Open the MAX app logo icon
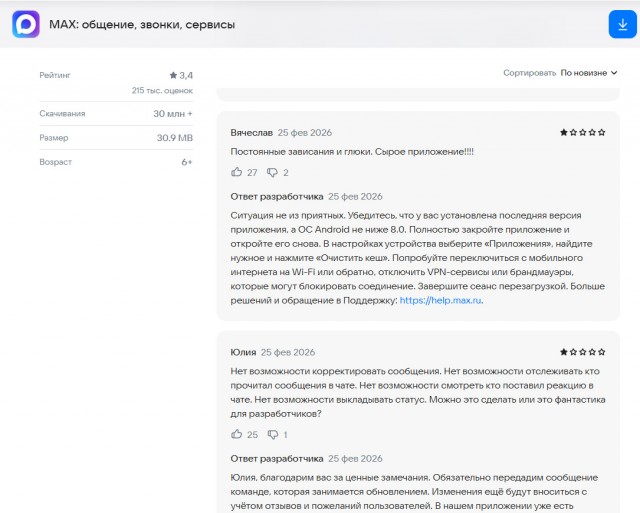The image size is (640, 513). pos(26,24)
